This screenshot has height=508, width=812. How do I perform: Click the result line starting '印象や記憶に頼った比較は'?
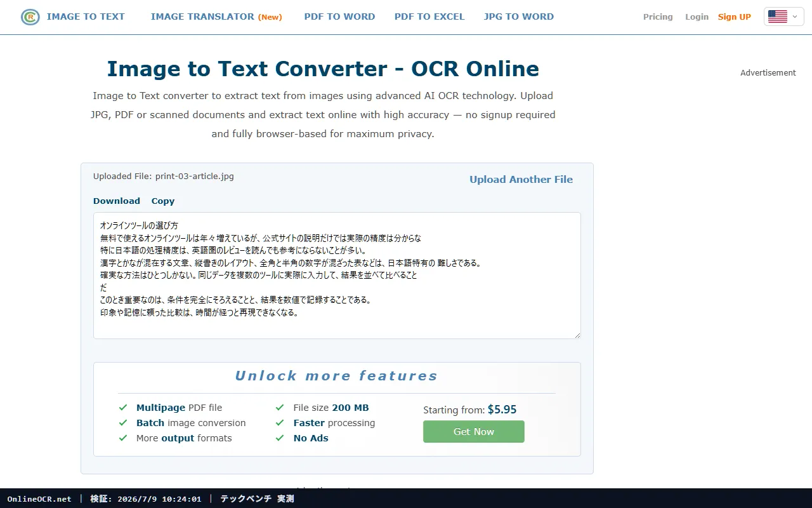tap(199, 312)
